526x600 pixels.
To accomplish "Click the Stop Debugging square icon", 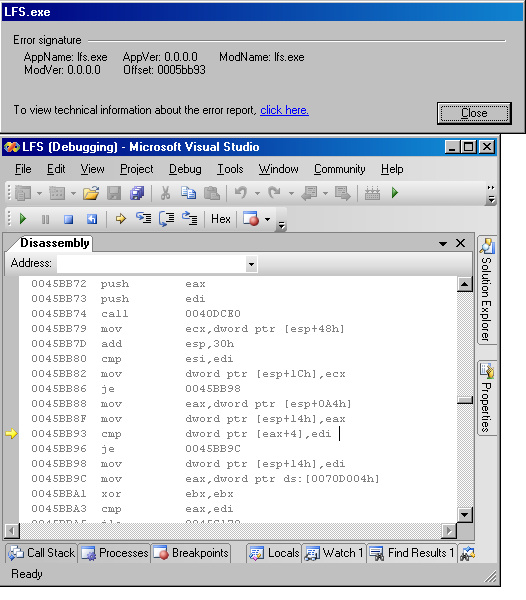I will click(x=68, y=219).
